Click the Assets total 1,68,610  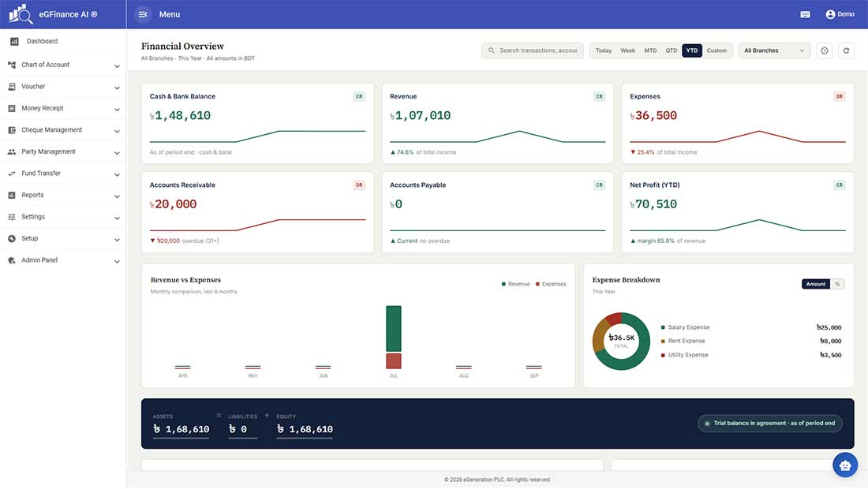[181, 429]
